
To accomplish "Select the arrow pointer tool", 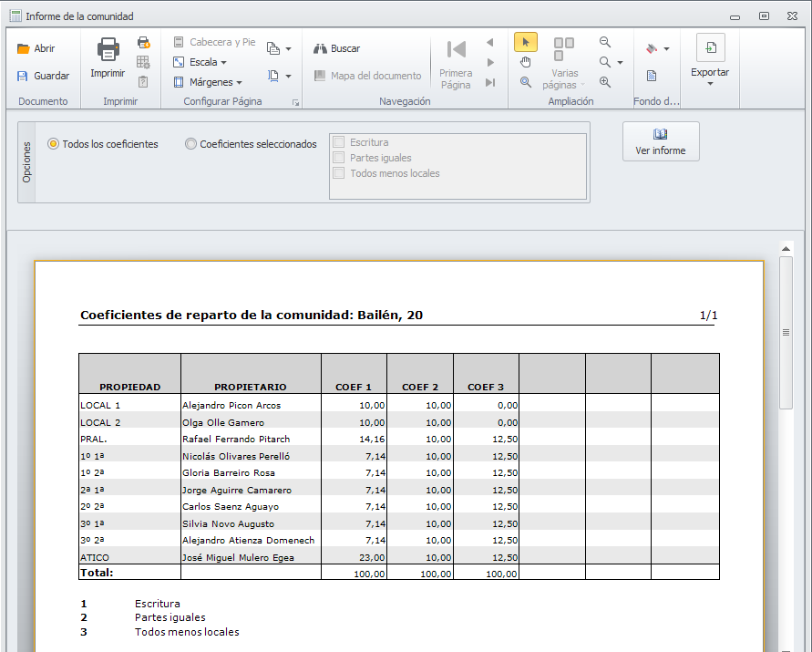I will point(525,42).
